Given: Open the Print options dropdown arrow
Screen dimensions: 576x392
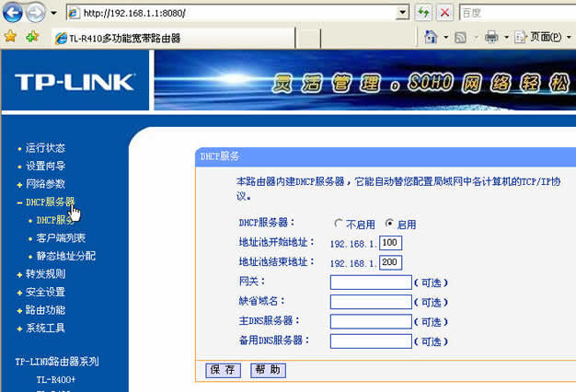Looking at the screenshot, I should [507, 37].
